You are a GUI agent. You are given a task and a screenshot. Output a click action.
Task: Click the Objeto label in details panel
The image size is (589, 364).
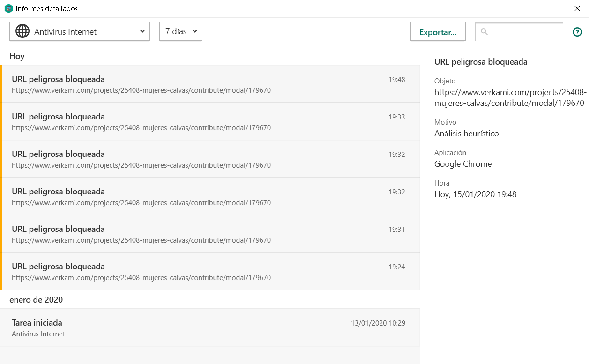point(445,81)
